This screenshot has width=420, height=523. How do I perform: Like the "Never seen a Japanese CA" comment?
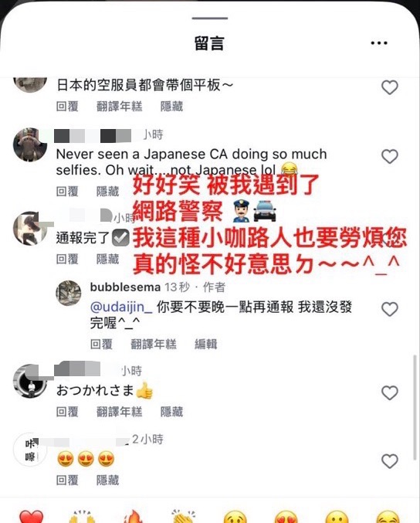390,156
